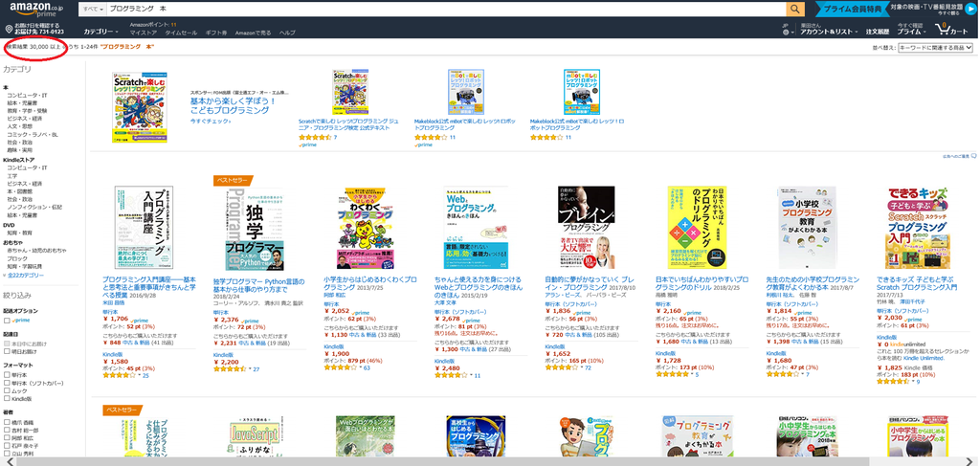Click star rating with 72 reviews

(x=562, y=368)
